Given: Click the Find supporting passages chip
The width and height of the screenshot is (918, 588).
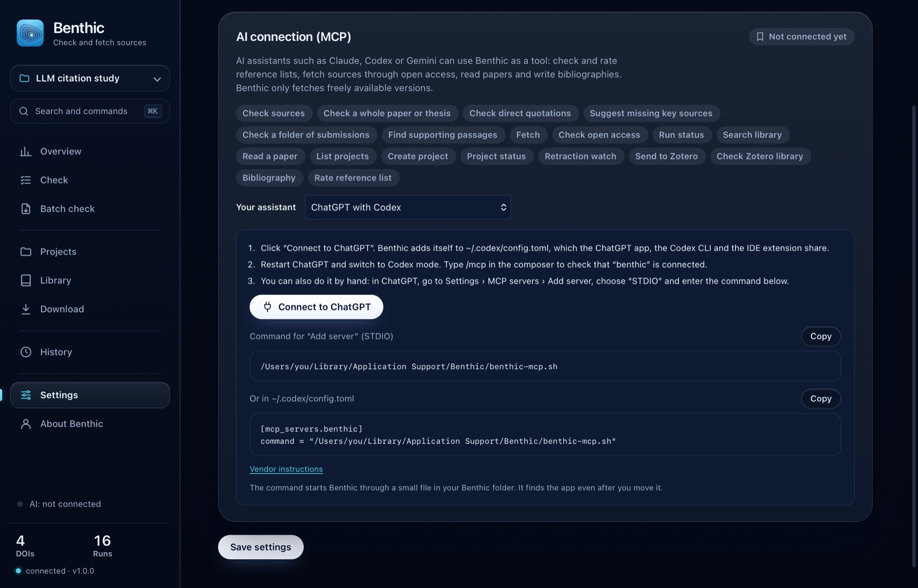Looking at the screenshot, I should (x=442, y=135).
